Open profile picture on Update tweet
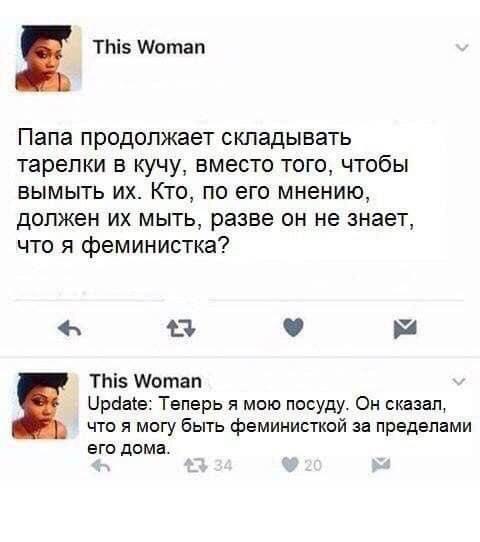 (45, 406)
